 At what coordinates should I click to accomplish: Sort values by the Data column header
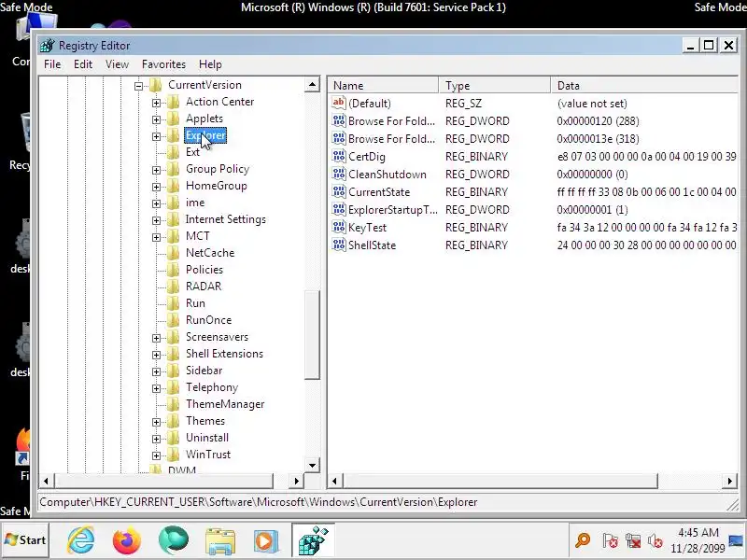click(x=644, y=86)
